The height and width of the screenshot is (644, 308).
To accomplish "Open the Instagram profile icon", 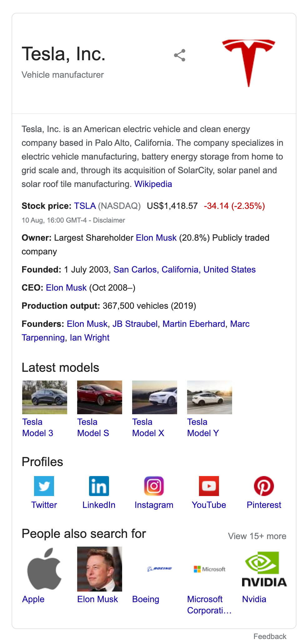I will point(154,486).
